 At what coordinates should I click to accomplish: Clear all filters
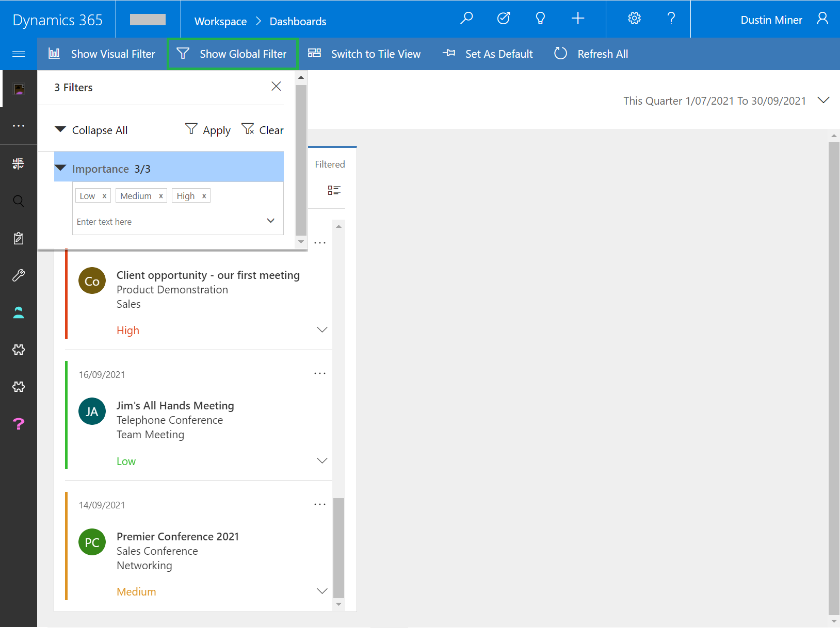tap(263, 130)
